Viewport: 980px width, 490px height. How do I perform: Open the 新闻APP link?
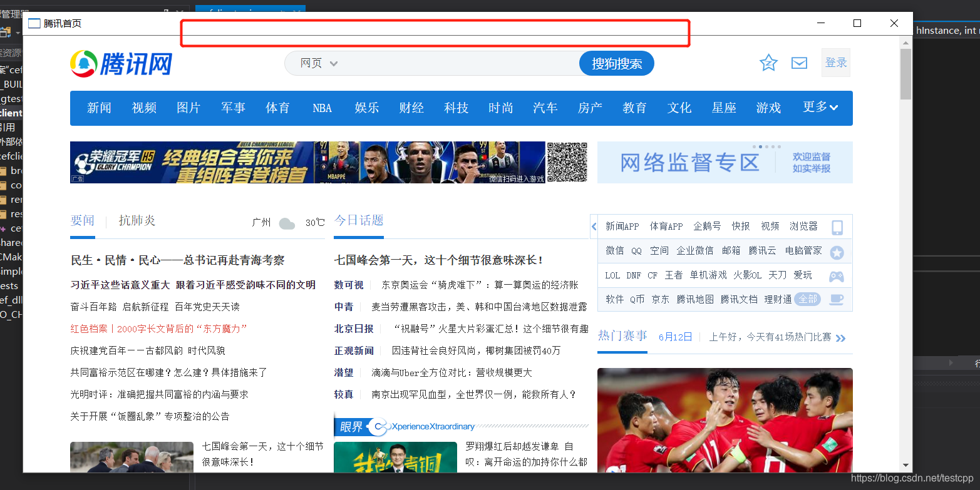pyautogui.click(x=622, y=227)
